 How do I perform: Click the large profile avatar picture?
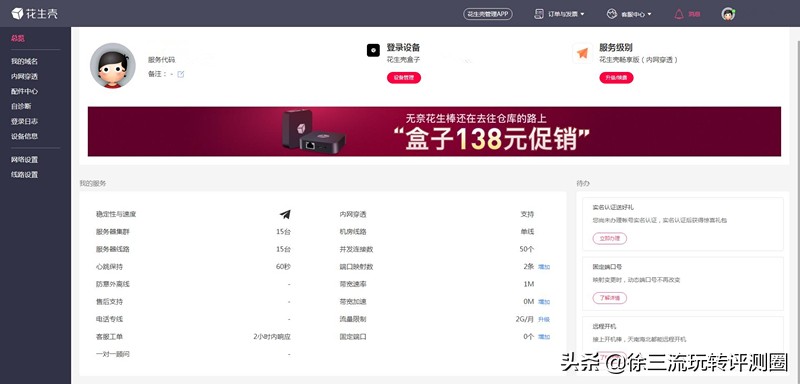coord(113,66)
